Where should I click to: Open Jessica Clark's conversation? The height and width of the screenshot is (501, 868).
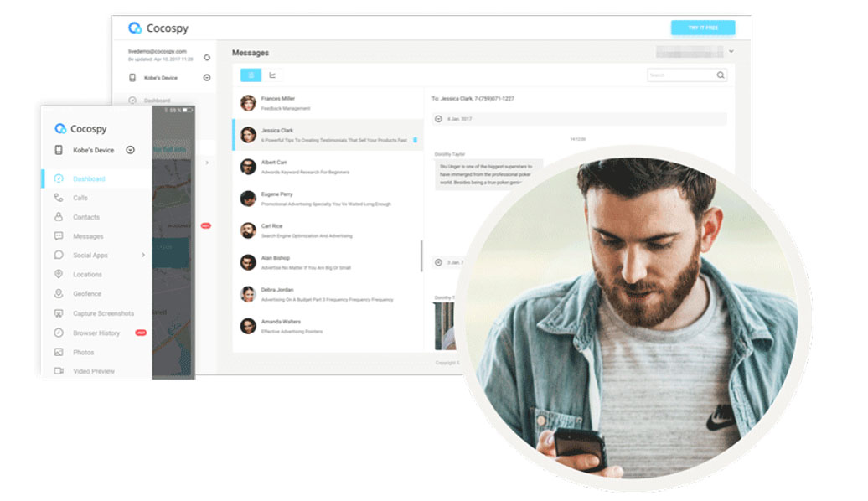point(328,135)
